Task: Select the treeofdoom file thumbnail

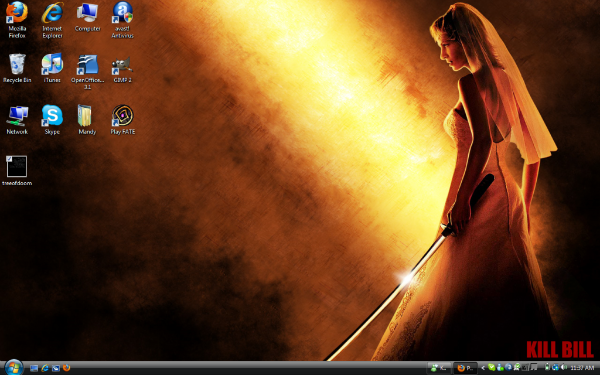Action: pyautogui.click(x=17, y=171)
